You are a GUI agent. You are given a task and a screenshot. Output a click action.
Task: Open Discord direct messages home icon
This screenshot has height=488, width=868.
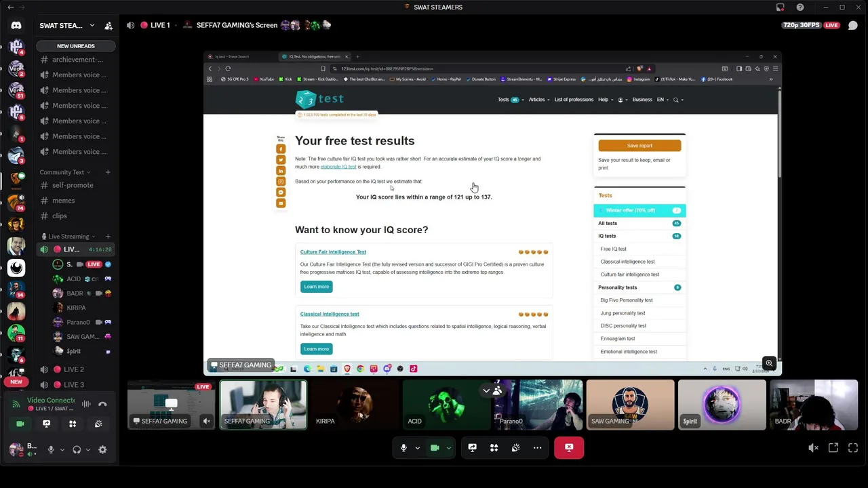16,26
